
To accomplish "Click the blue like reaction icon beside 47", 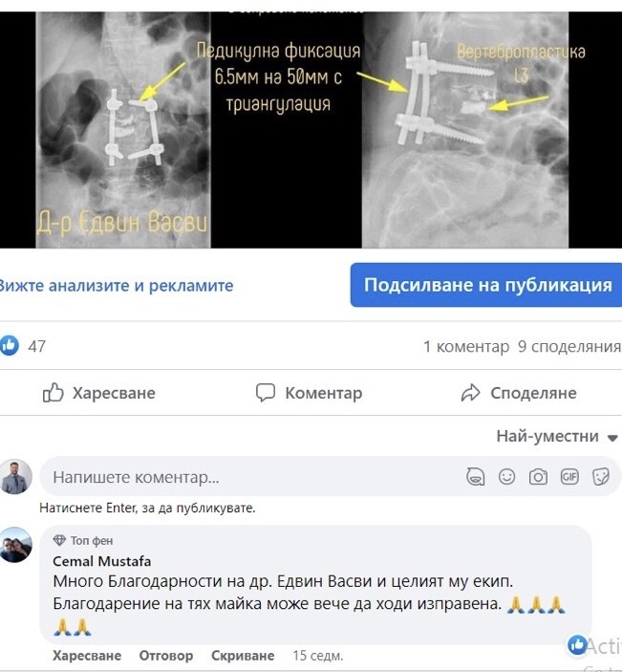I will 10,345.
